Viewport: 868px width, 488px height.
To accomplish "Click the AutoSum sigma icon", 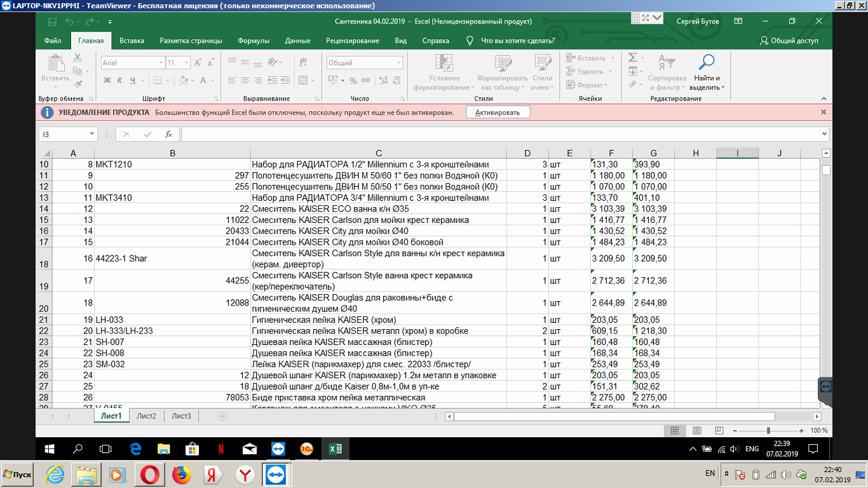I will pyautogui.click(x=632, y=57).
